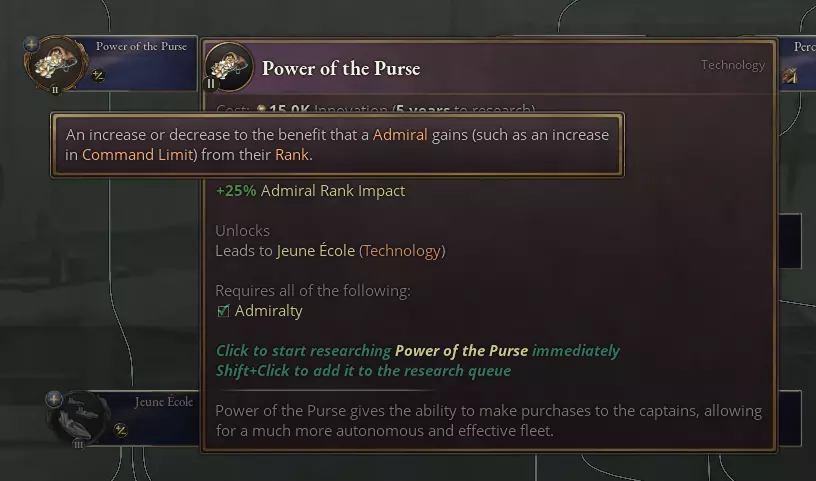The width and height of the screenshot is (816, 481).
Task: Click the Command Limit link
Action: [x=136, y=155]
